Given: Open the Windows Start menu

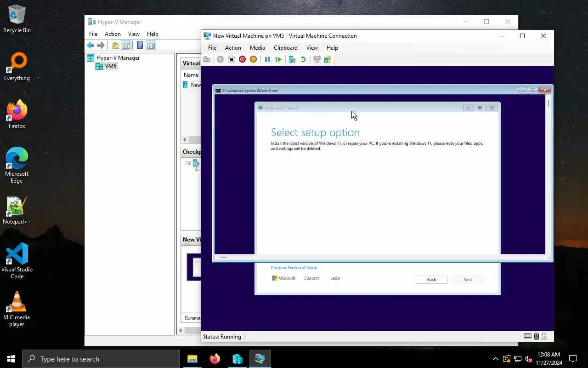Looking at the screenshot, I should pos(11,359).
